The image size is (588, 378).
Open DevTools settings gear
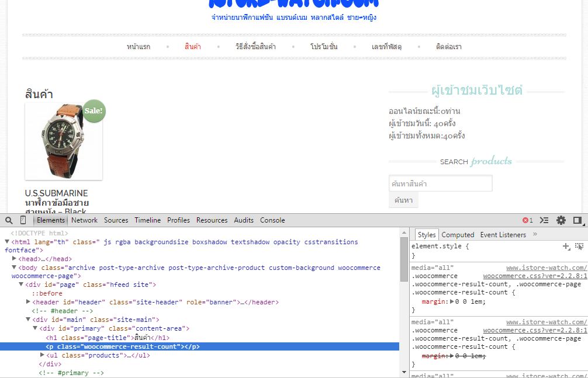pyautogui.click(x=561, y=220)
